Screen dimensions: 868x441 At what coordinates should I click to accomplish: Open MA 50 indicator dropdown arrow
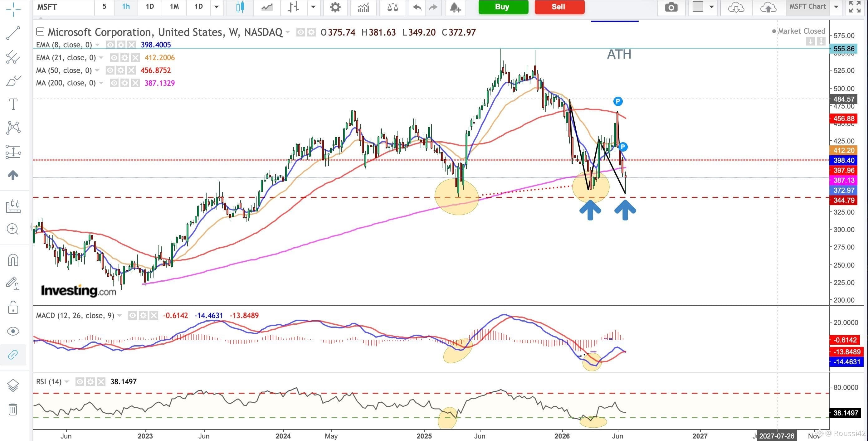[97, 70]
